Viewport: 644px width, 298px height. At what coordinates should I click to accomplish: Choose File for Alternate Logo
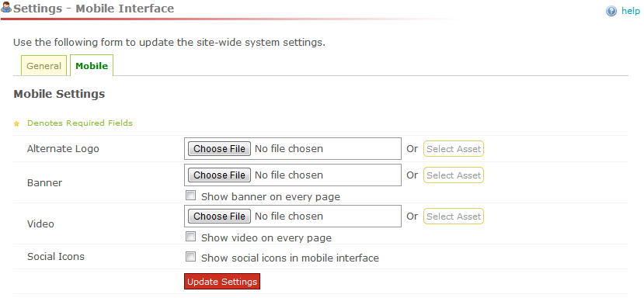click(x=219, y=148)
